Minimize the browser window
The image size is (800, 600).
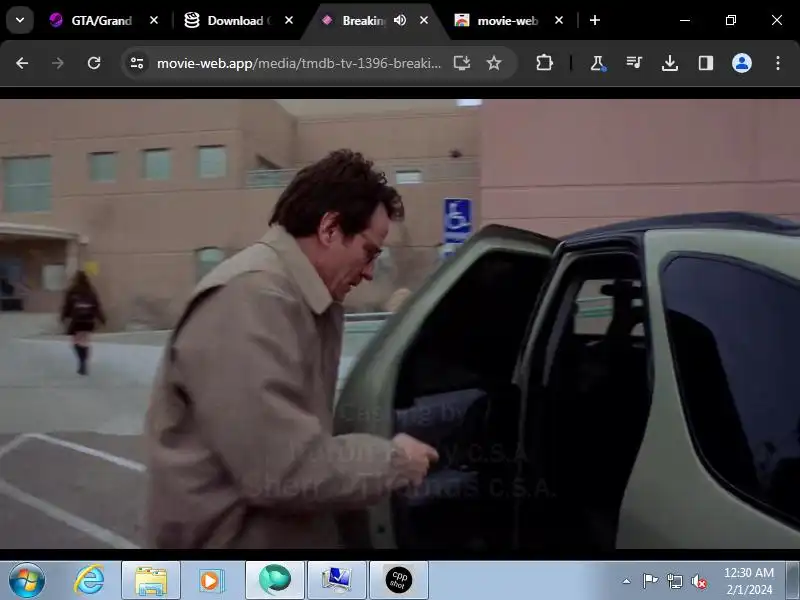coord(685,20)
